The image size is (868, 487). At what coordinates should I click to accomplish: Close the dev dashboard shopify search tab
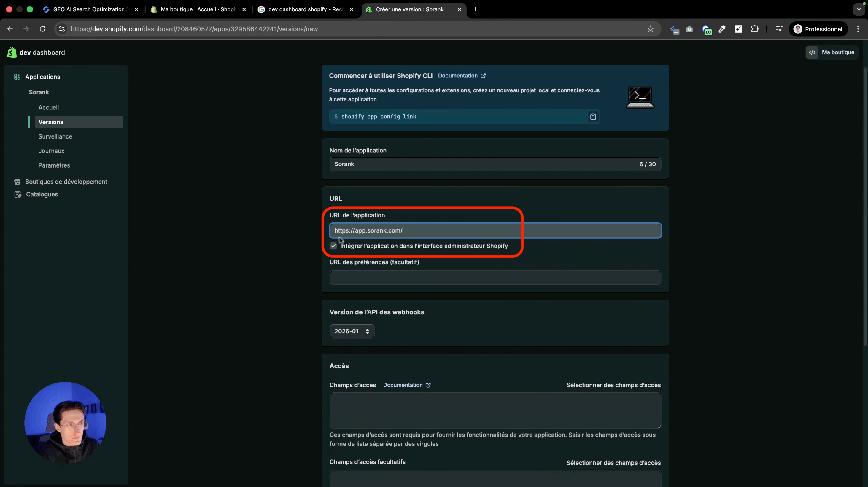352,9
